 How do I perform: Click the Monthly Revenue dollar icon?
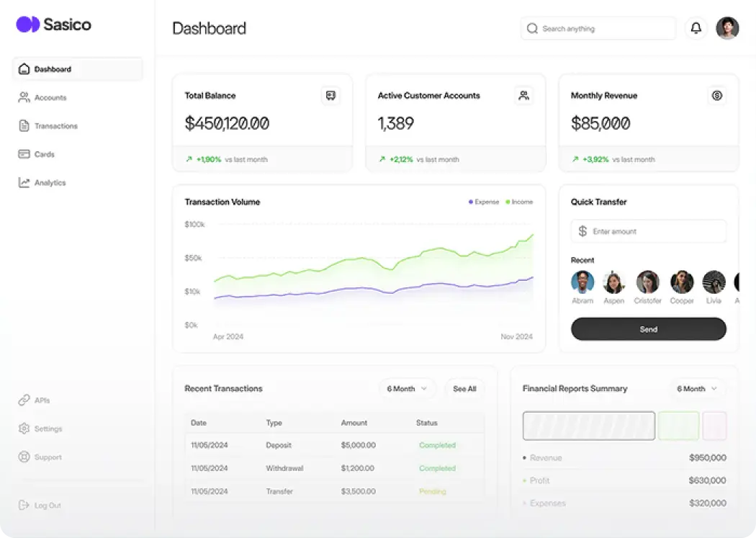pyautogui.click(x=716, y=95)
